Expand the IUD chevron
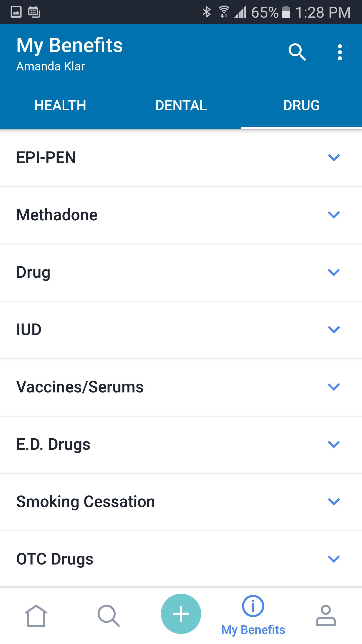362x644 pixels. [x=334, y=330]
